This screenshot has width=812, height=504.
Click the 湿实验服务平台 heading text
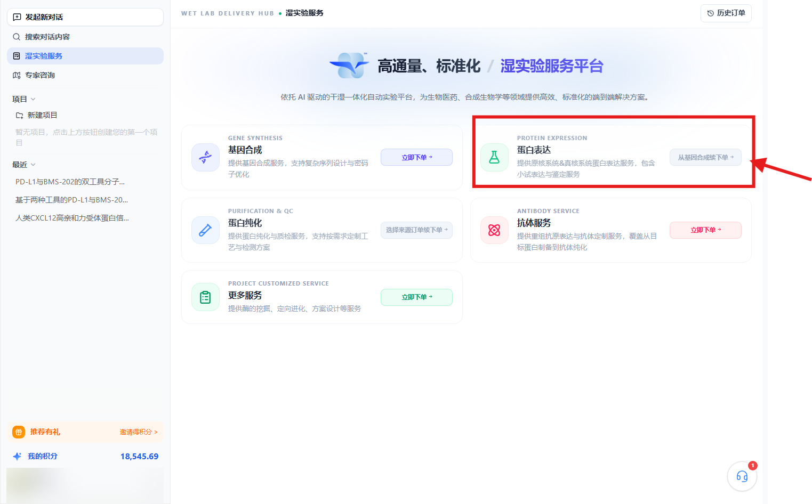pos(552,66)
